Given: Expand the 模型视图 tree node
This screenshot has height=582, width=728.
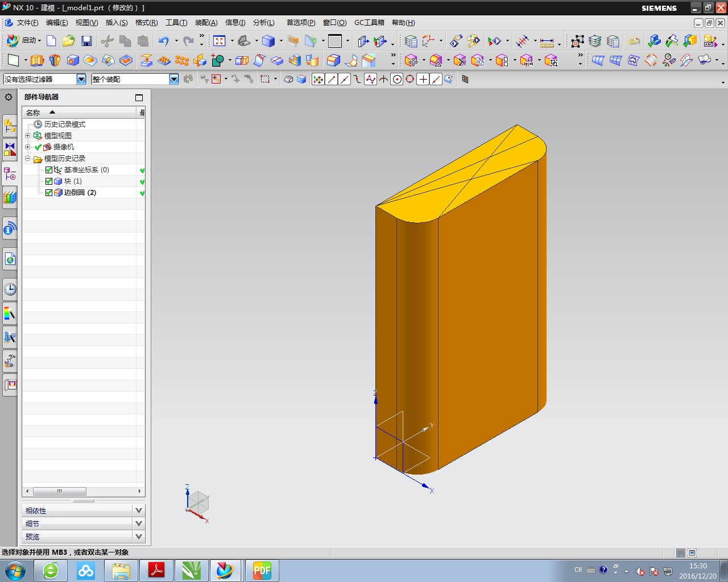Looking at the screenshot, I should point(27,136).
